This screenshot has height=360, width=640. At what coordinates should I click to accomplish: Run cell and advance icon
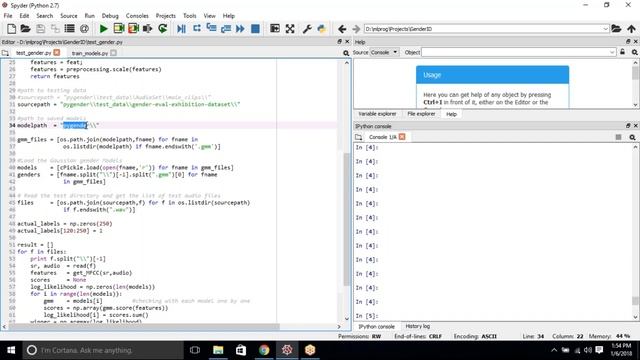133,29
